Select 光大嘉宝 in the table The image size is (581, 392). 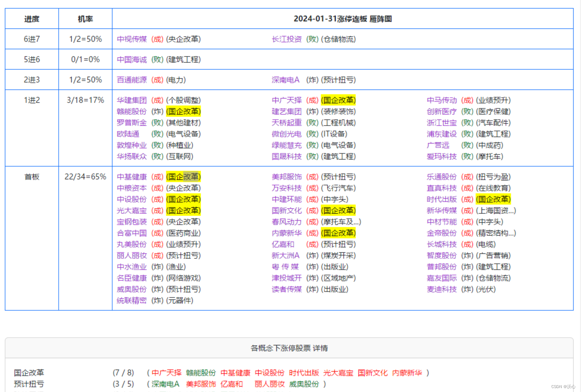(x=132, y=211)
